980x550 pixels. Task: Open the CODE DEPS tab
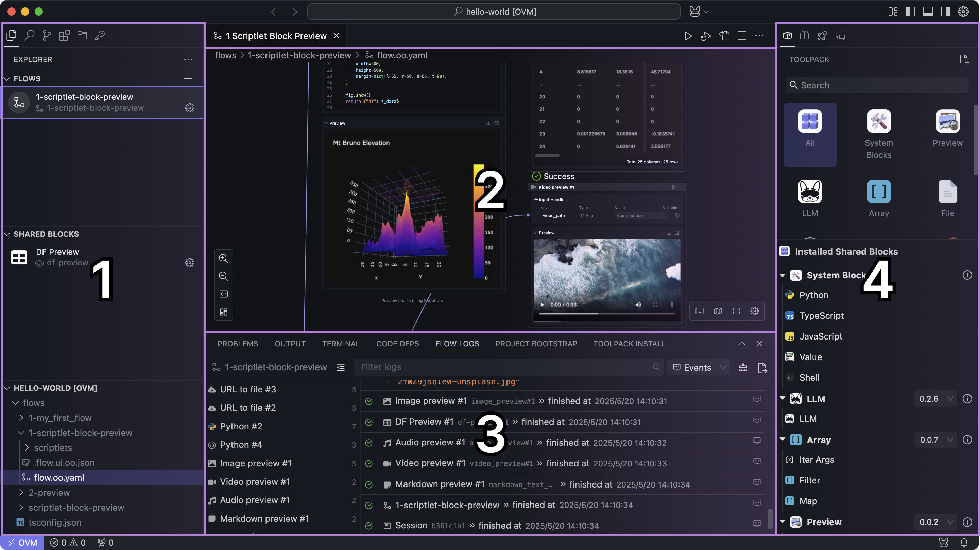(x=397, y=344)
